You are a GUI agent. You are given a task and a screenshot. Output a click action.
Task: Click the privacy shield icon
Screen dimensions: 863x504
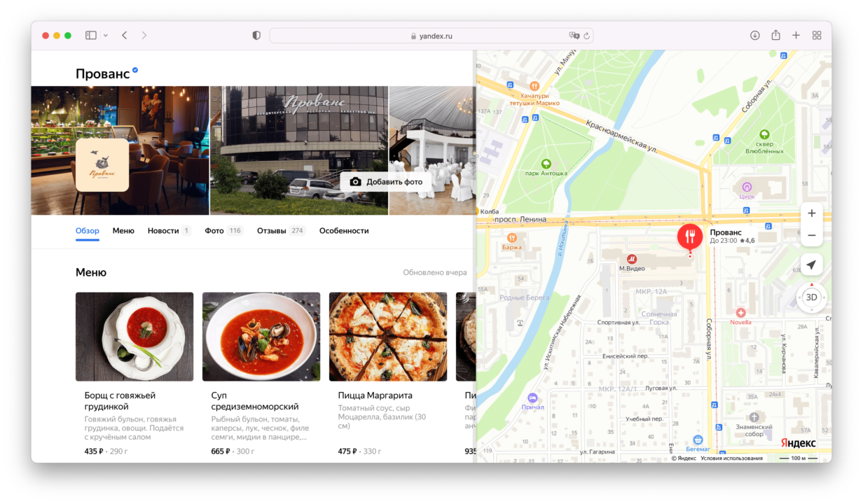coord(256,35)
